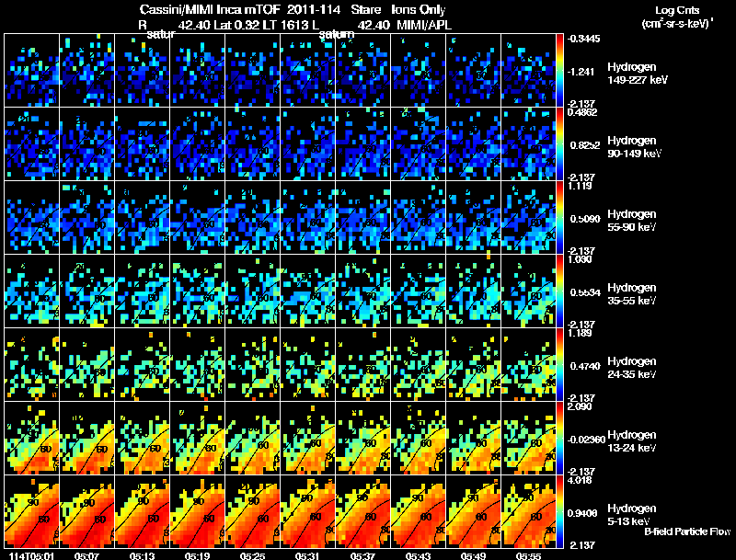Select the 05:55 time label
736x560 pixels.
pos(528,555)
